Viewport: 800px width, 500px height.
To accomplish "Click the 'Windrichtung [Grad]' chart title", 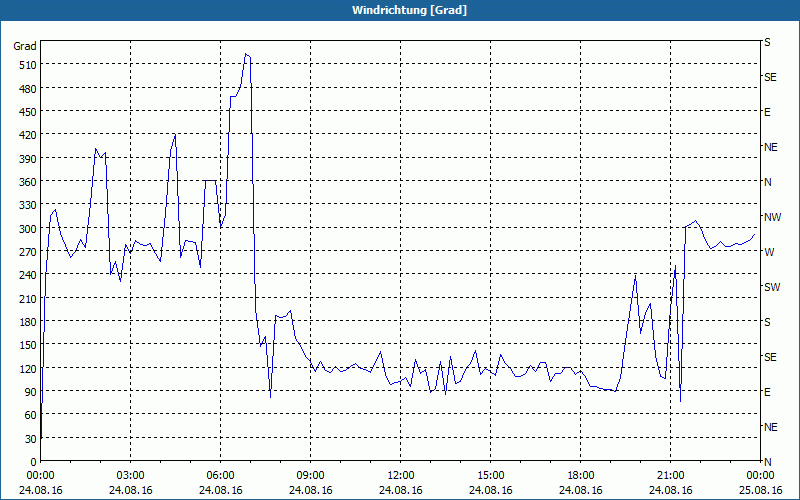I will point(409,10).
